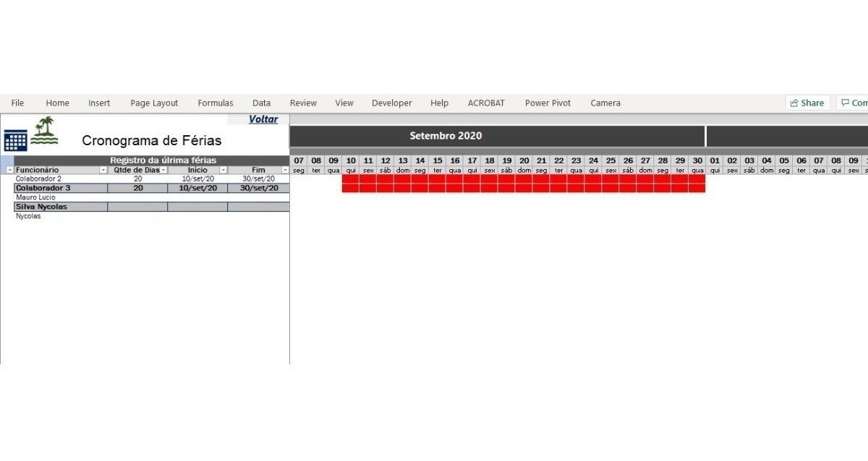Click red vacation cell under day 10
Viewport: 868px width, 461px height.
pyautogui.click(x=351, y=184)
